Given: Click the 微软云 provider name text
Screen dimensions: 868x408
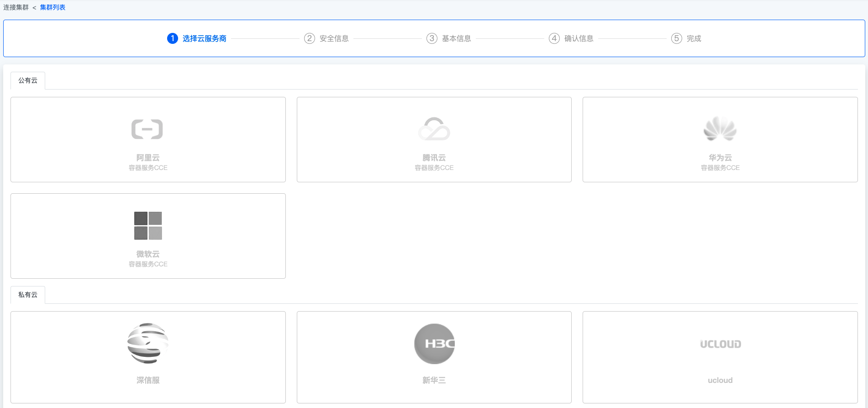Looking at the screenshot, I should pyautogui.click(x=148, y=254).
